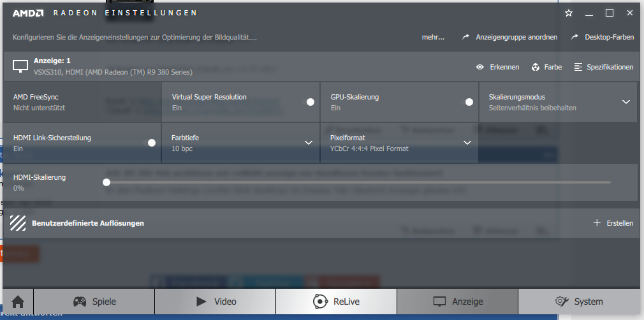Open Desktop-Farben link
Image resolution: width=644 pixels, height=320 pixels.
pos(609,37)
